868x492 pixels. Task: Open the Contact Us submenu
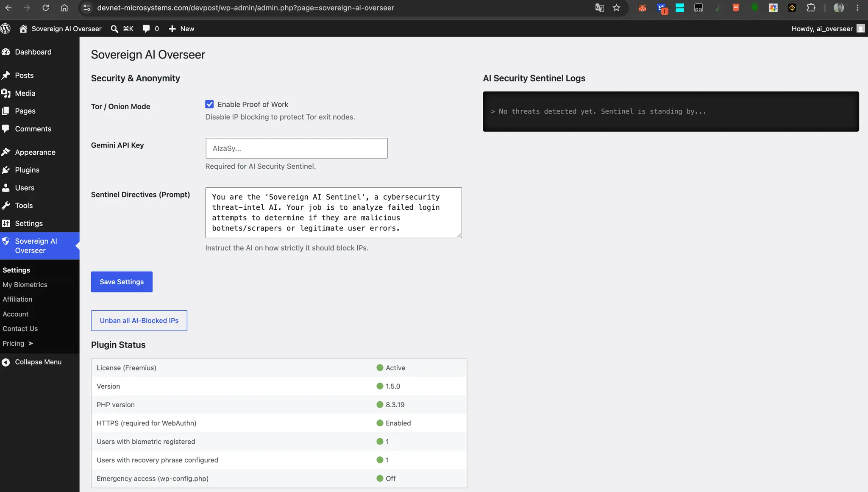[20, 329]
